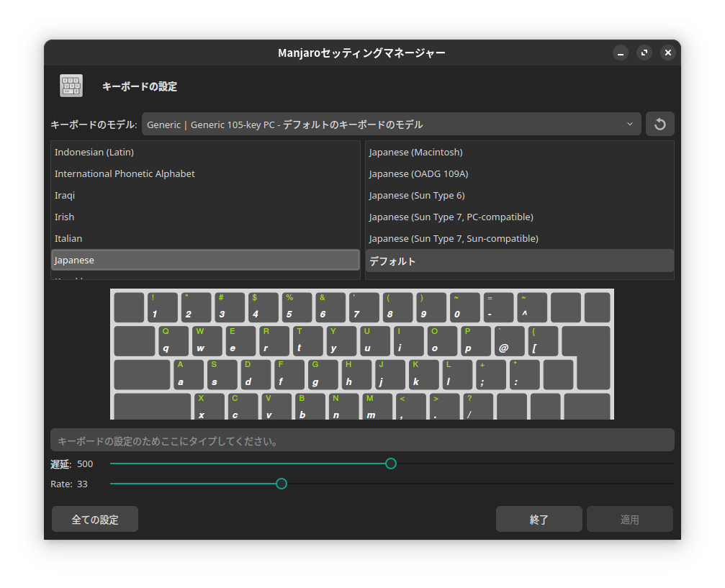Click the 全ての設定 button
The height and width of the screenshot is (588, 725).
pos(95,519)
